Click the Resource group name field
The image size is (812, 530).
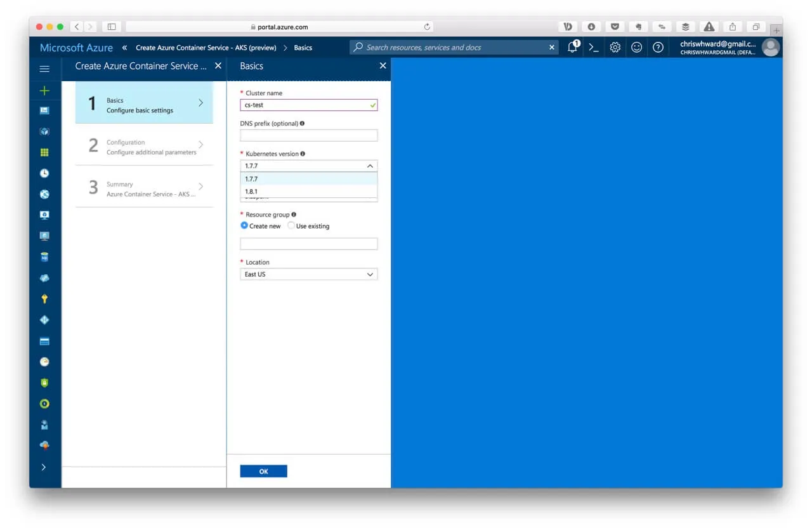click(x=309, y=244)
